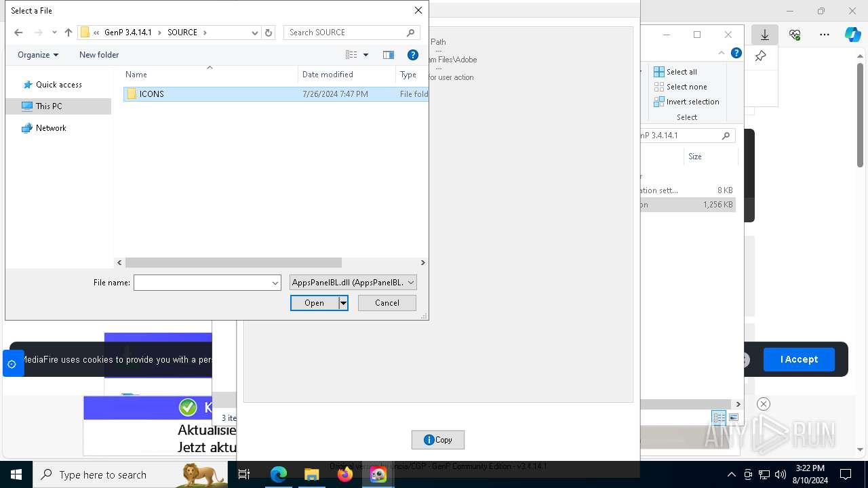Open Edge settings and more menu
868x488 pixels.
click(x=825, y=35)
